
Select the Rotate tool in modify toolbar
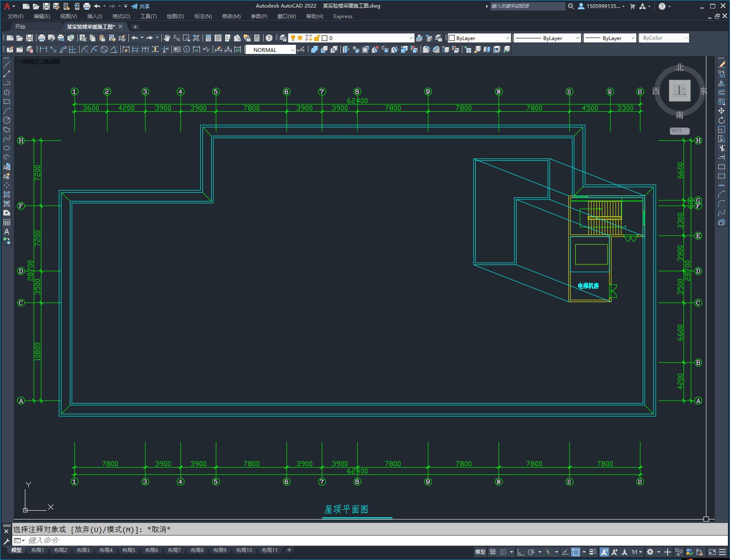coord(722,120)
